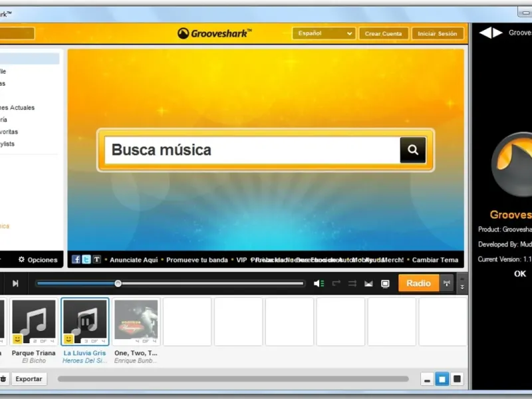Click the orange field left of header
The height and width of the screenshot is (399, 532).
click(17, 33)
